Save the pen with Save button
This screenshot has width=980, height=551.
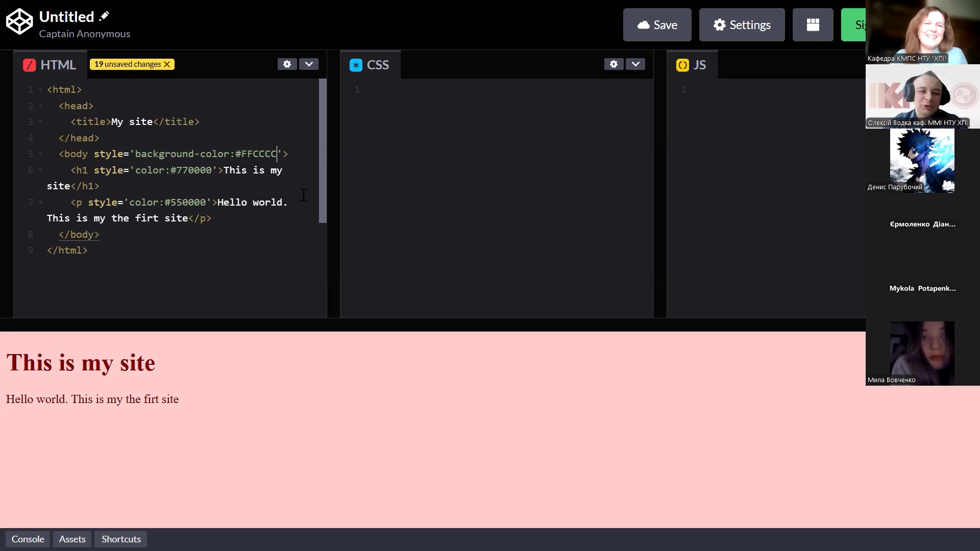tap(657, 24)
